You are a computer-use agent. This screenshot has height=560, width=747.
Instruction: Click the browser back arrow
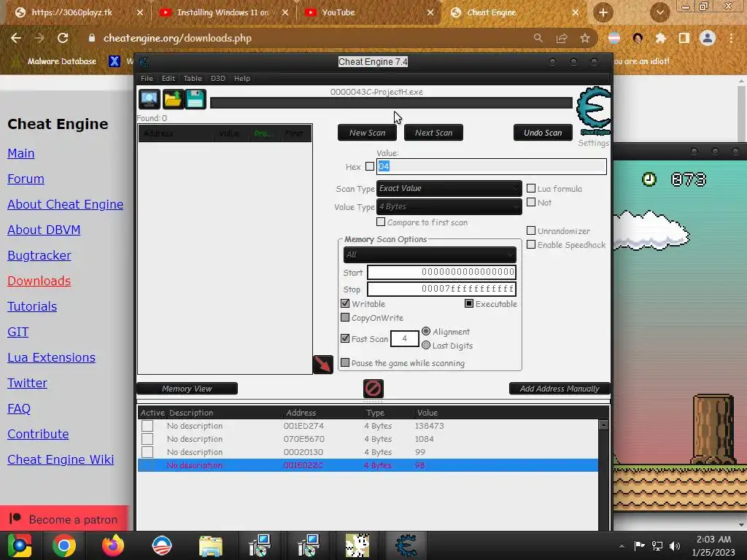[x=16, y=38]
